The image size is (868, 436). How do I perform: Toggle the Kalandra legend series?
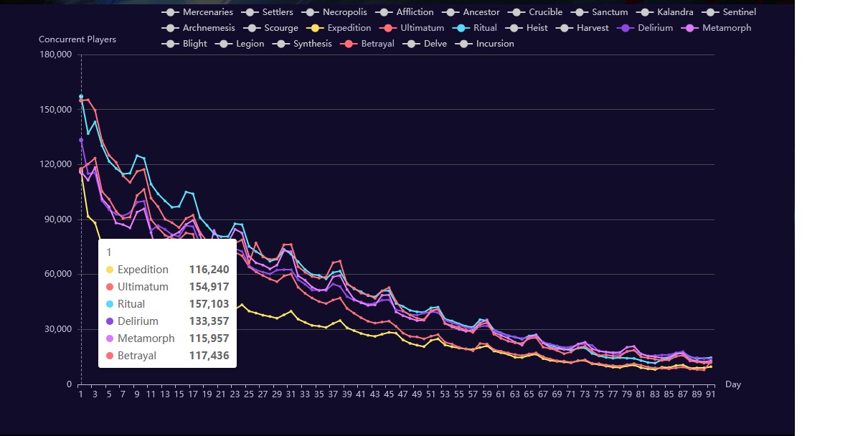(666, 12)
